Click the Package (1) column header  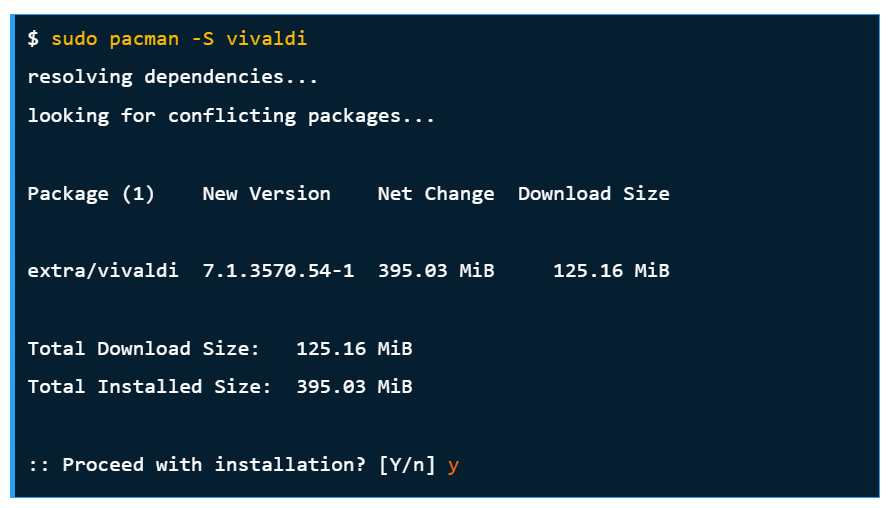click(x=91, y=194)
